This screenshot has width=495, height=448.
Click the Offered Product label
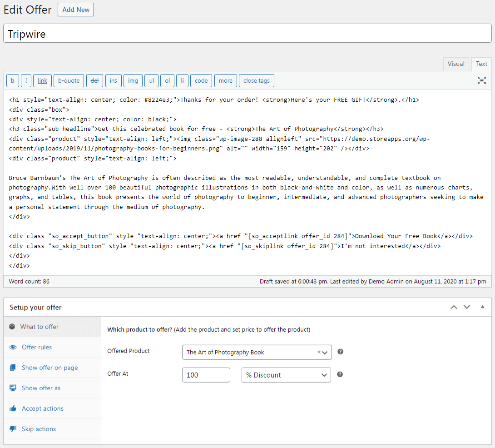(128, 351)
